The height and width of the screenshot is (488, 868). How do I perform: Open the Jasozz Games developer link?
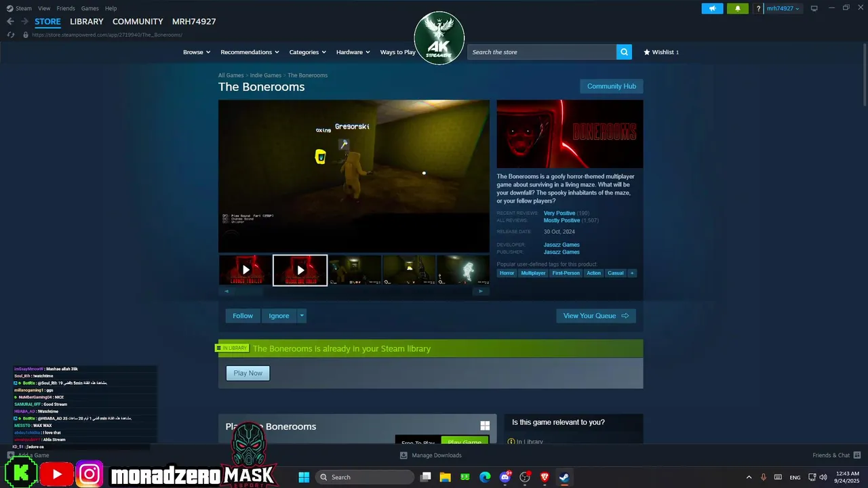[561, 245]
